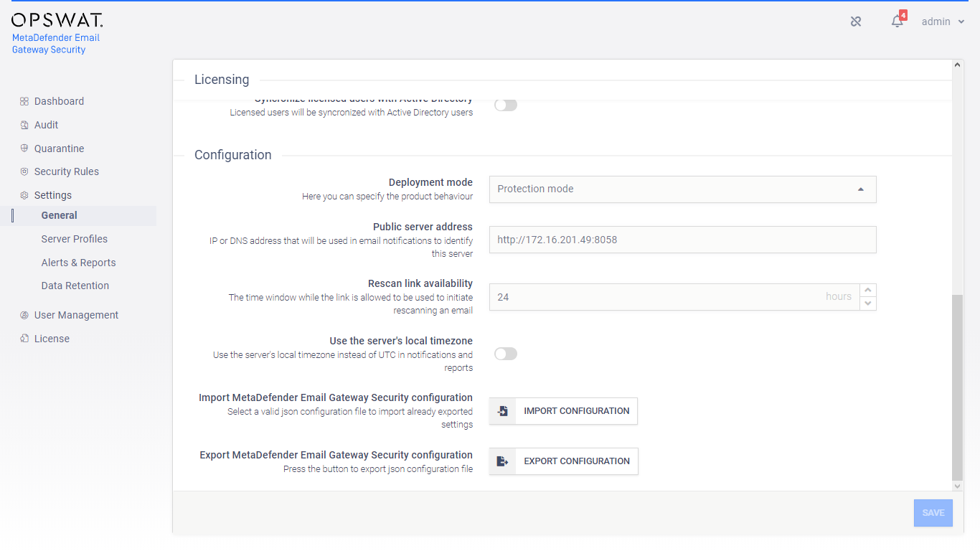
Task: Click the "Use the server's local timezone" label
Action: pos(401,341)
